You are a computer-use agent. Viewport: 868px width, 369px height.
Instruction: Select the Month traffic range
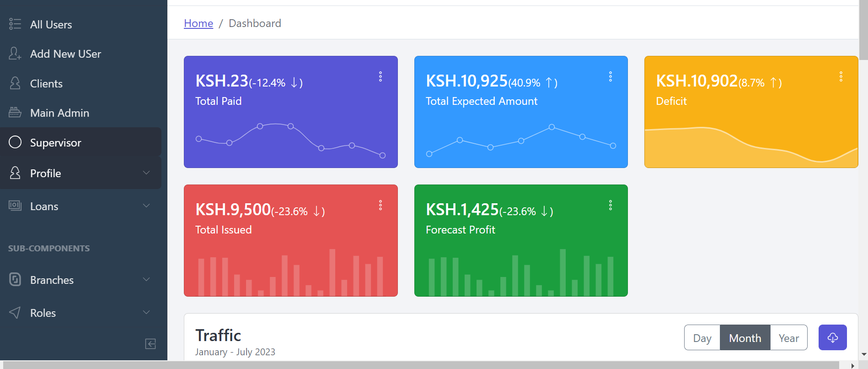pyautogui.click(x=745, y=338)
